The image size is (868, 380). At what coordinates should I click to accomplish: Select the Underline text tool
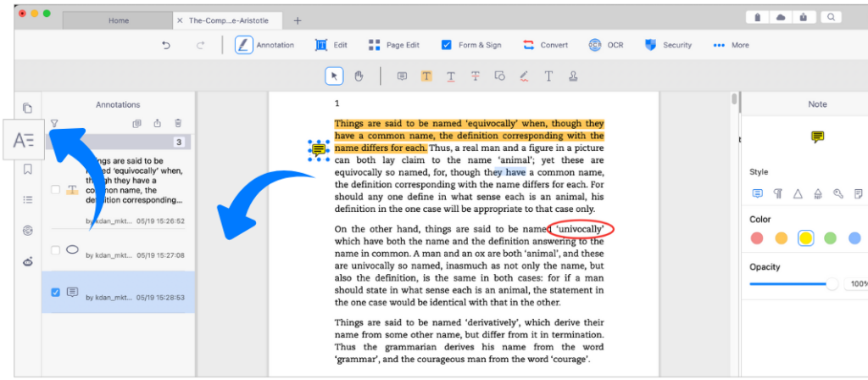(x=451, y=76)
